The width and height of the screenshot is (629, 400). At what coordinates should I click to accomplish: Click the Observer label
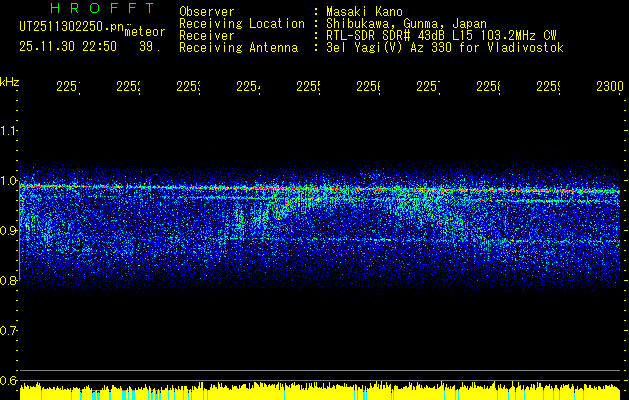click(207, 11)
